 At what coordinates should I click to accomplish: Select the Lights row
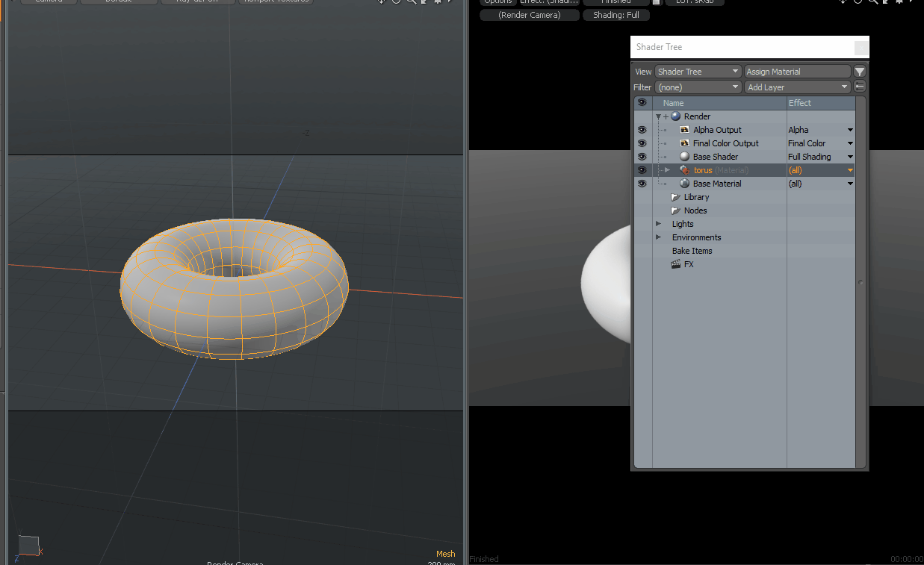click(744, 224)
